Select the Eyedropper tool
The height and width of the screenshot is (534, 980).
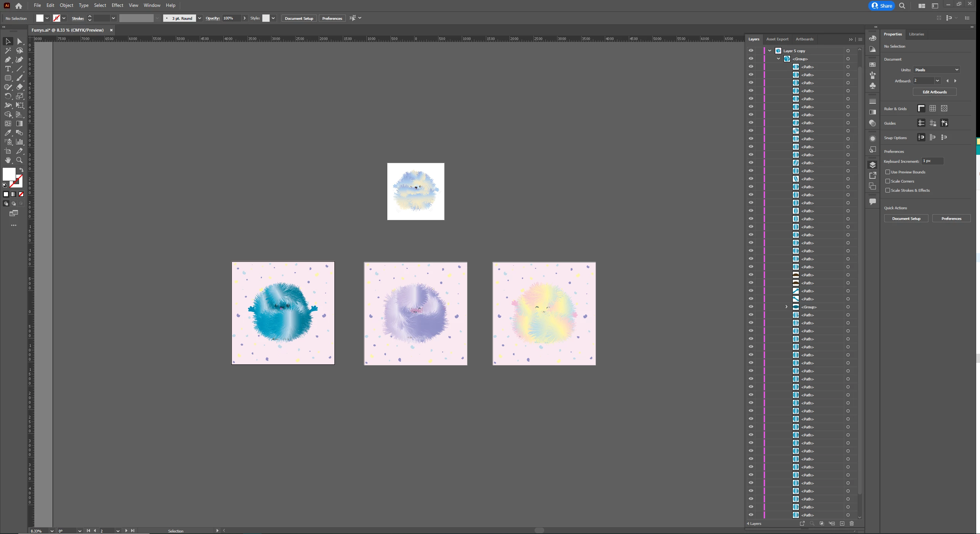8,133
